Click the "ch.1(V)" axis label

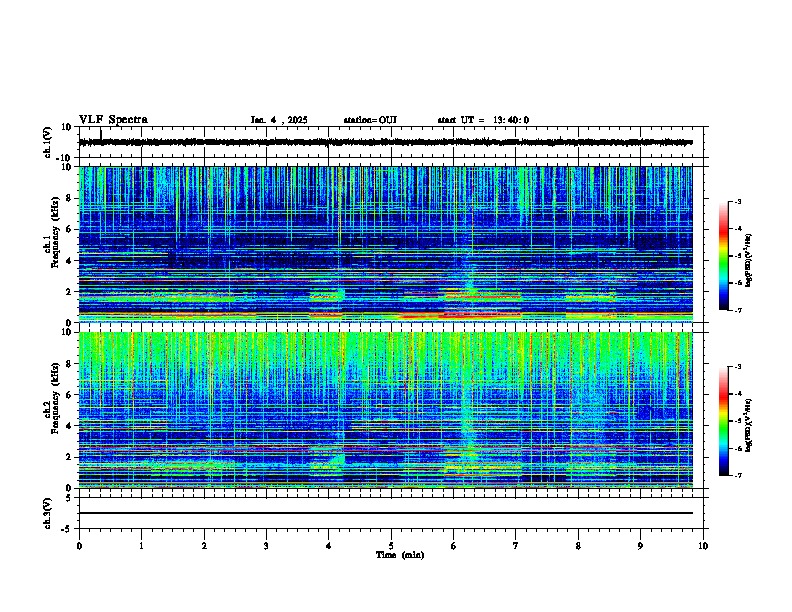48,142
